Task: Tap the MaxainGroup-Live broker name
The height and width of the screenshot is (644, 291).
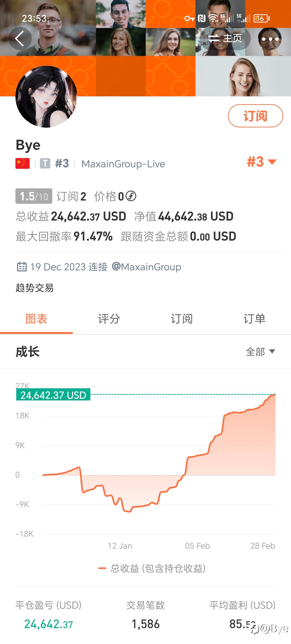Action: tap(123, 164)
